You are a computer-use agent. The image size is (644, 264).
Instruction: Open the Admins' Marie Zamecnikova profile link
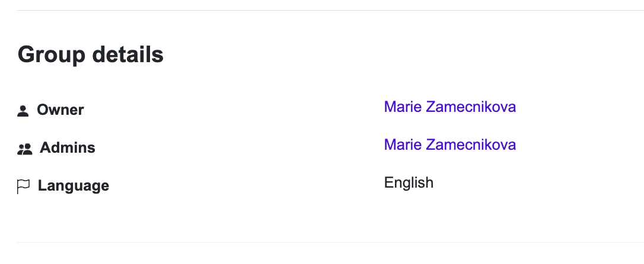point(449,145)
